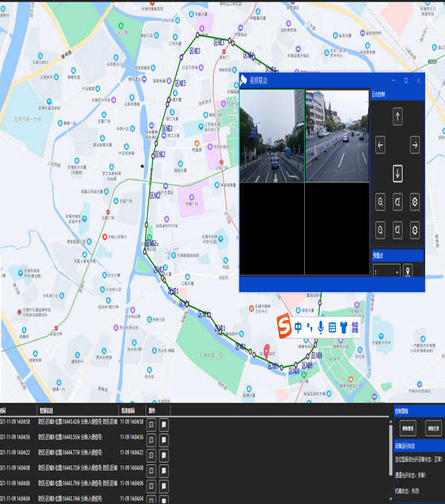The height and width of the screenshot is (504, 445).
Task: Click filled flag icon for 14:04:22 alarm row
Action: pyautogui.click(x=164, y=456)
